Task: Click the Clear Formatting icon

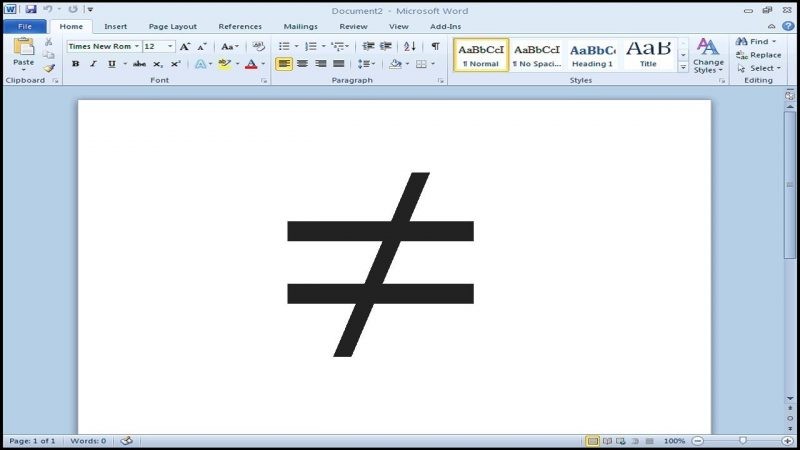Action: [x=259, y=46]
